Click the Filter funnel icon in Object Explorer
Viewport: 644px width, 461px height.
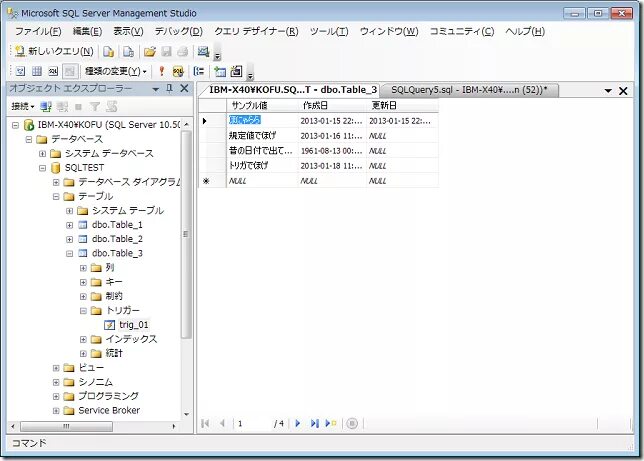(x=95, y=107)
